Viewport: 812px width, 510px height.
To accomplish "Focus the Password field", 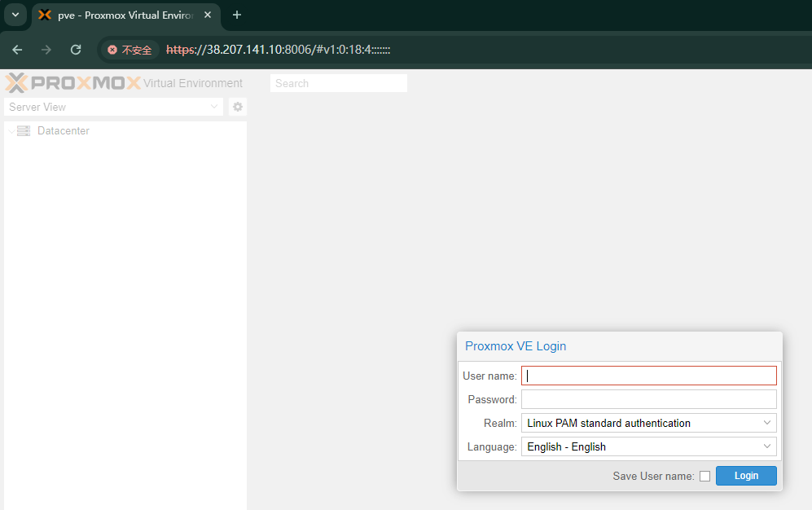I will point(649,400).
